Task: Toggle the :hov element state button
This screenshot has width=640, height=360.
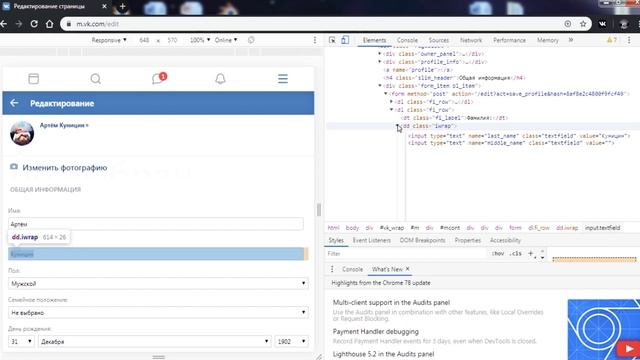Action: click(498, 254)
